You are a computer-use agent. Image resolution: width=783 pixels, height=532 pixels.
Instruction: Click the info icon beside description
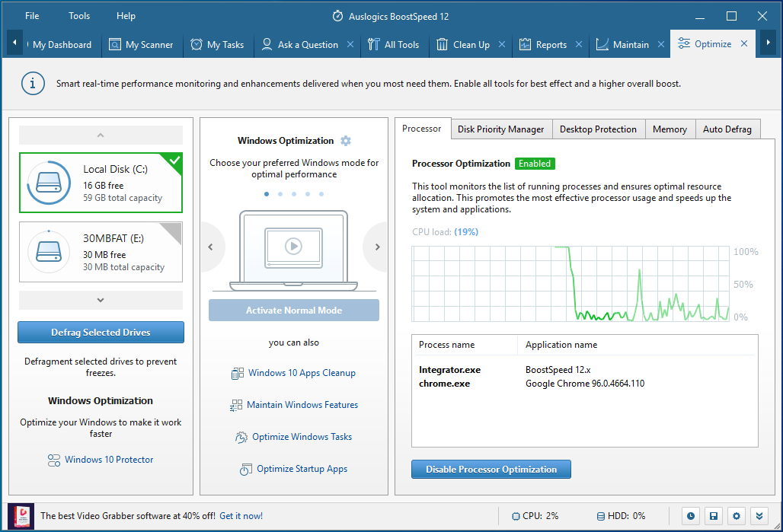pos(33,84)
